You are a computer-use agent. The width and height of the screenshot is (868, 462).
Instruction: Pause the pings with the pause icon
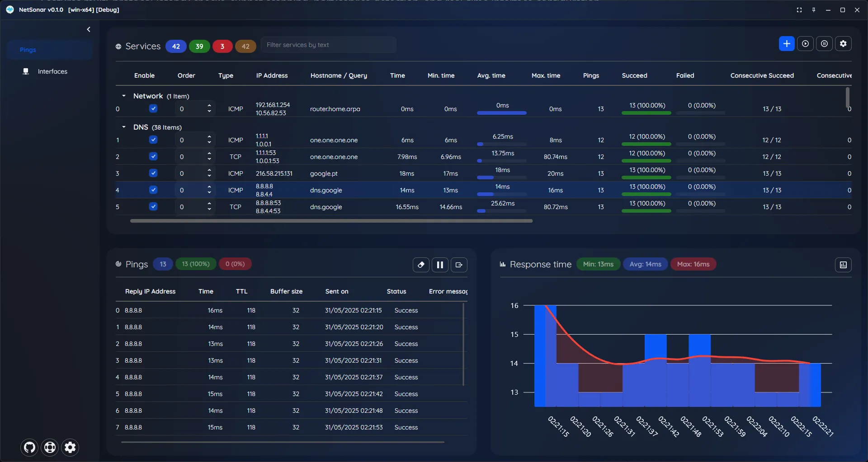coord(440,265)
